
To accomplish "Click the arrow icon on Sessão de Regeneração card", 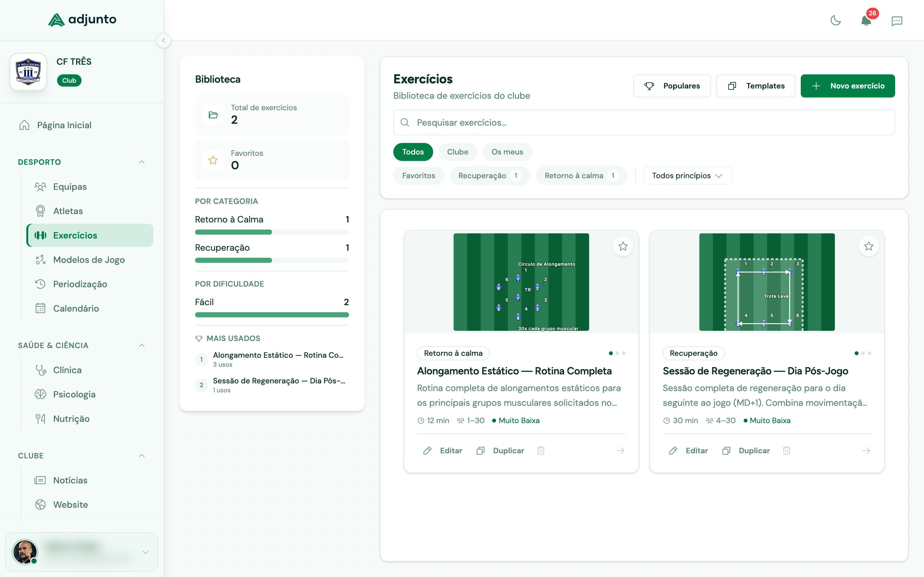I will coord(866,451).
